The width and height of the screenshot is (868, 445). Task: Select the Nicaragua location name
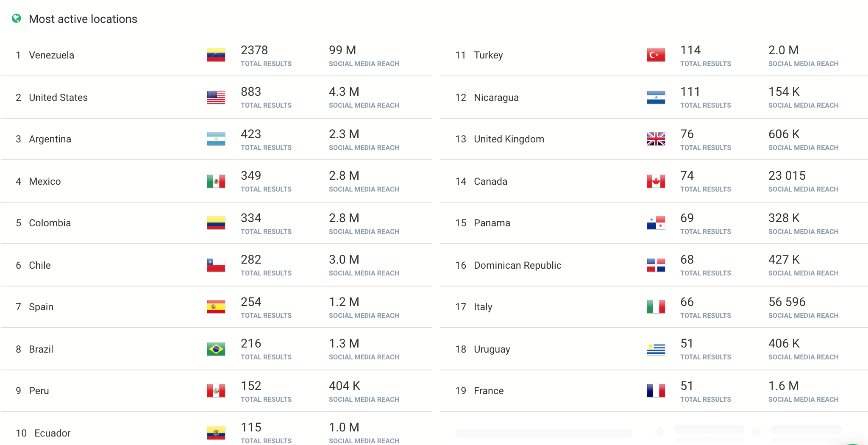(496, 97)
